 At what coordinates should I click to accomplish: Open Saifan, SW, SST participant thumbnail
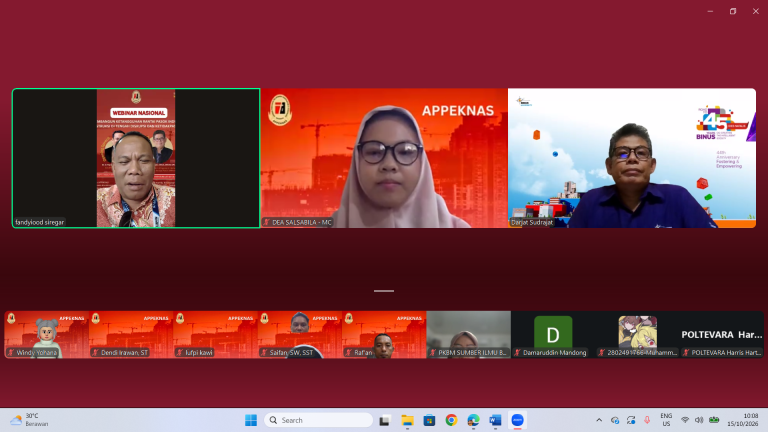coord(300,335)
